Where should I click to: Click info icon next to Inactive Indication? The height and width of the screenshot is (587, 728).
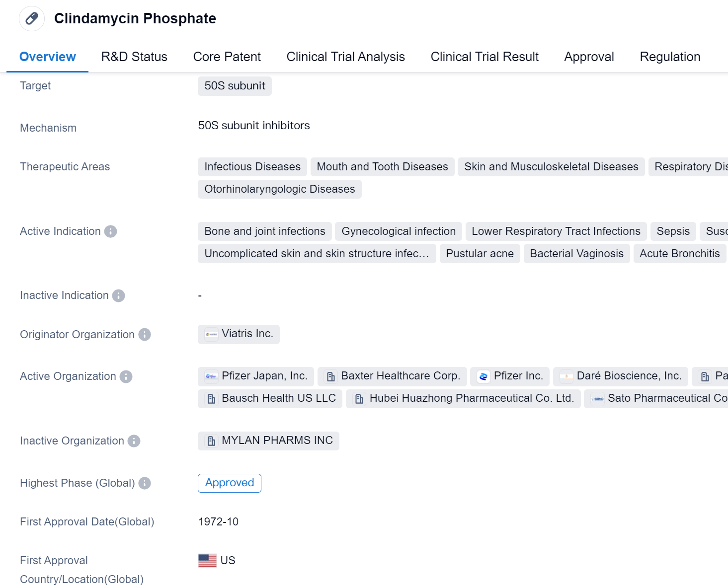tap(118, 295)
